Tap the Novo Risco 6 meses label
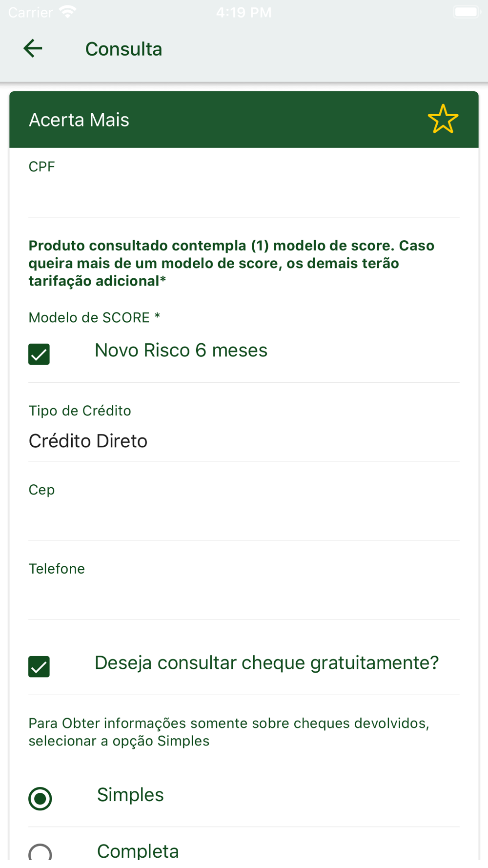Image resolution: width=488 pixels, height=868 pixels. pyautogui.click(x=181, y=350)
